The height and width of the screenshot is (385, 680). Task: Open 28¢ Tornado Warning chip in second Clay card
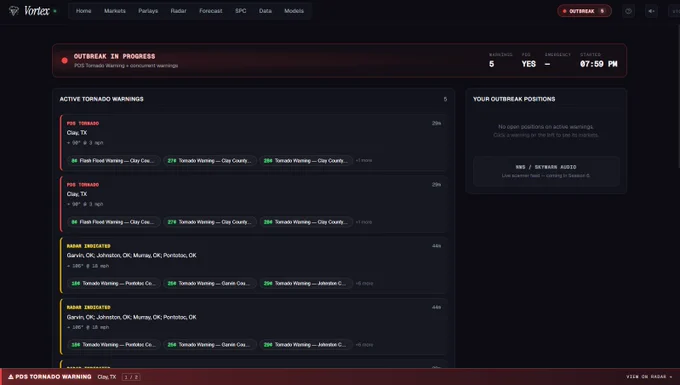[x=306, y=222]
